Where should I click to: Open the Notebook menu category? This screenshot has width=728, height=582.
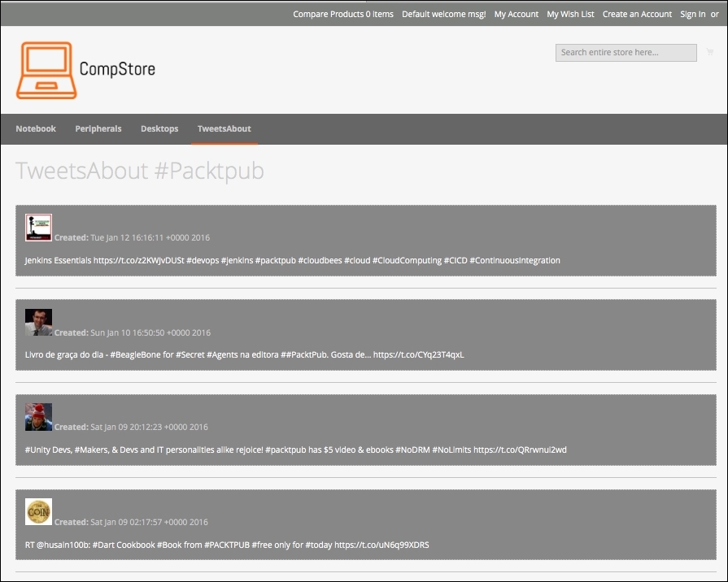tap(36, 128)
